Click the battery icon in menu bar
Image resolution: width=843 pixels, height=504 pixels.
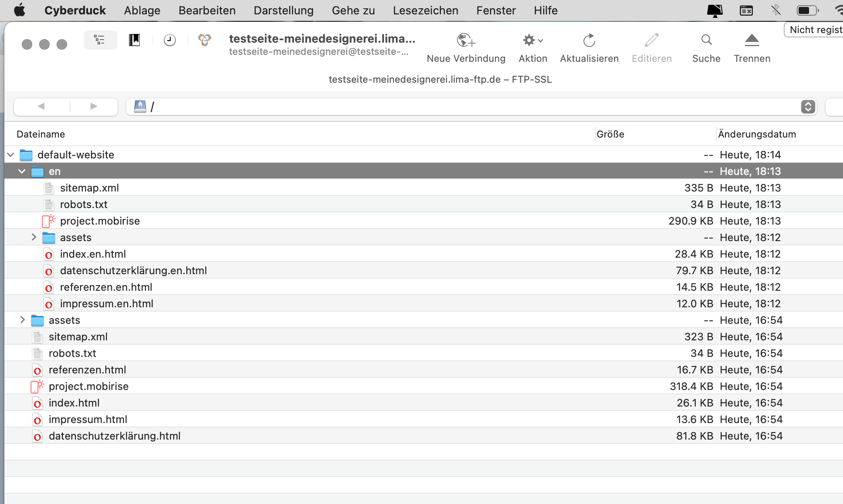pos(807,10)
